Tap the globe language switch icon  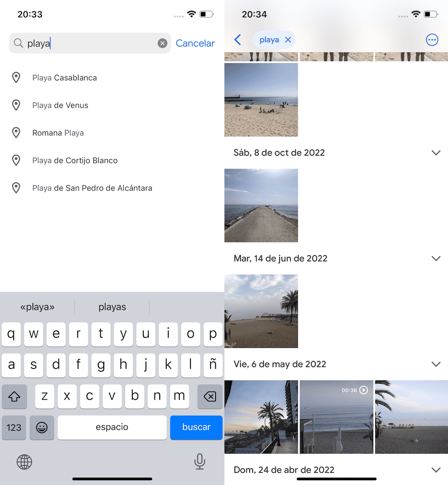point(24,462)
